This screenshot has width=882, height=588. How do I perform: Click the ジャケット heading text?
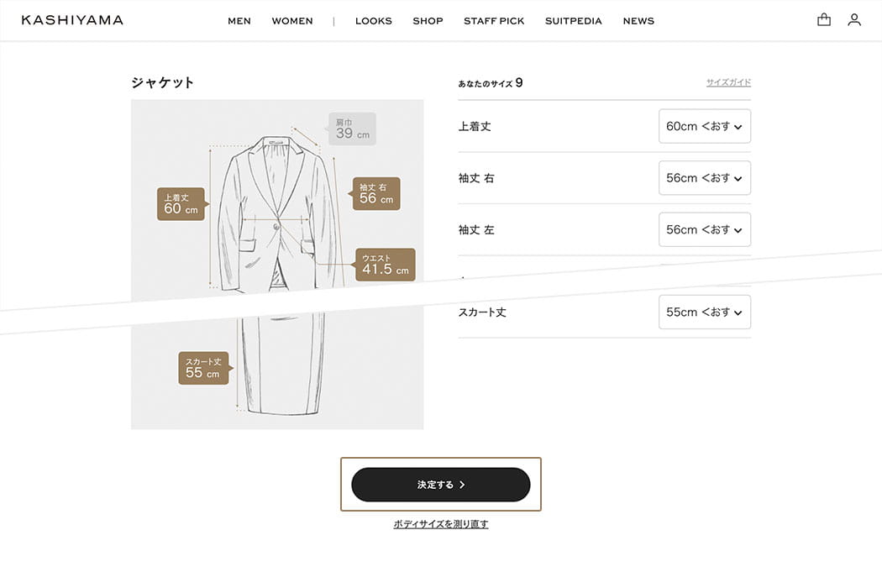coord(163,82)
